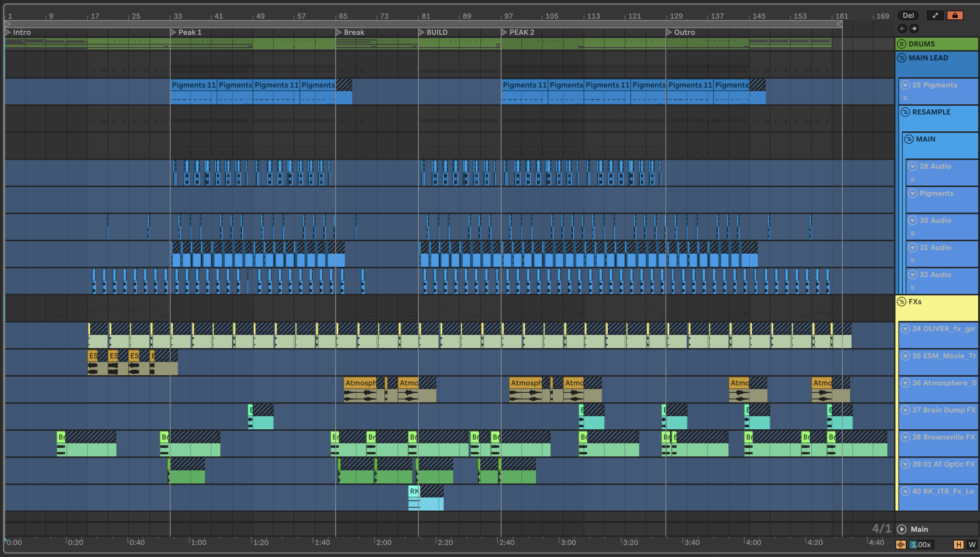Select the Outro locator marker
This screenshot has width=980, height=557.
point(669,32)
